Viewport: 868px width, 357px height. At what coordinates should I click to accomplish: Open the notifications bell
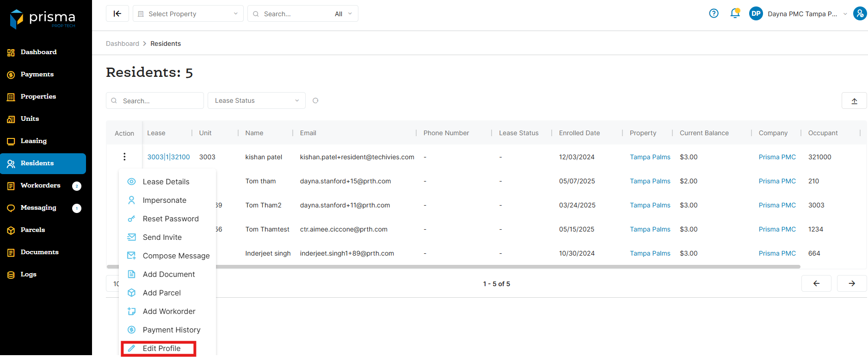coord(735,13)
